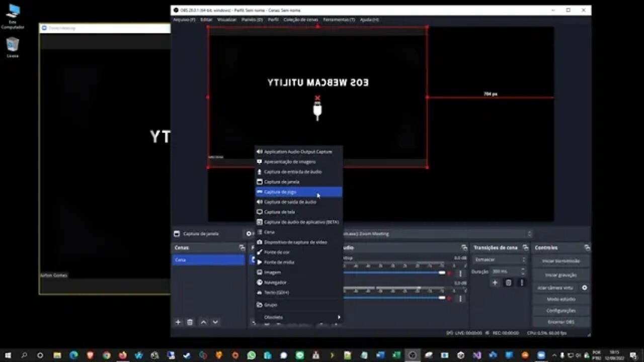Open Este Computador desktop icon
Viewport: 644px width, 362px height.
pos(13,17)
